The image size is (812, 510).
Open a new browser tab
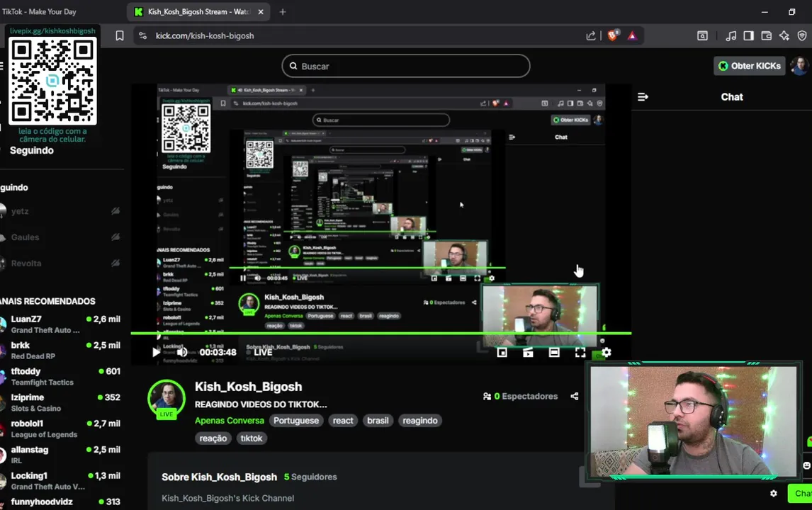(282, 11)
